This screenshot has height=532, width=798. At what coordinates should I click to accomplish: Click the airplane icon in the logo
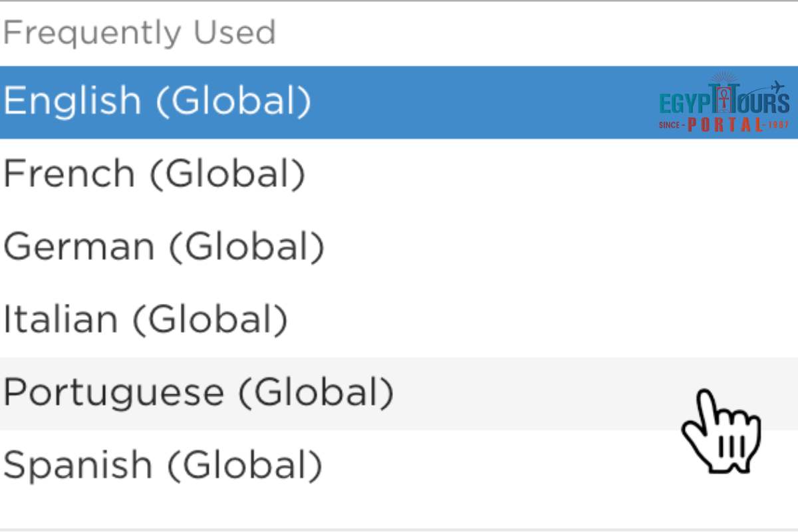(x=775, y=87)
